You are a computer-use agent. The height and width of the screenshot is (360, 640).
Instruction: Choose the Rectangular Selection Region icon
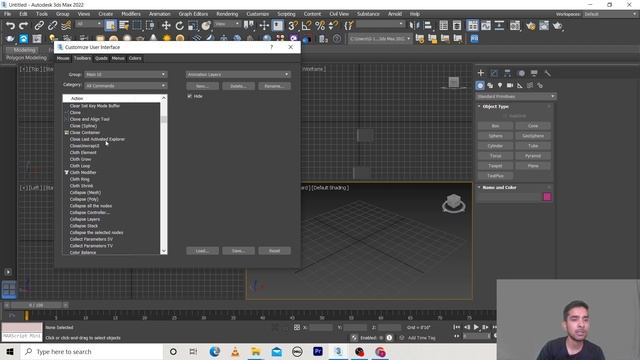point(137,26)
